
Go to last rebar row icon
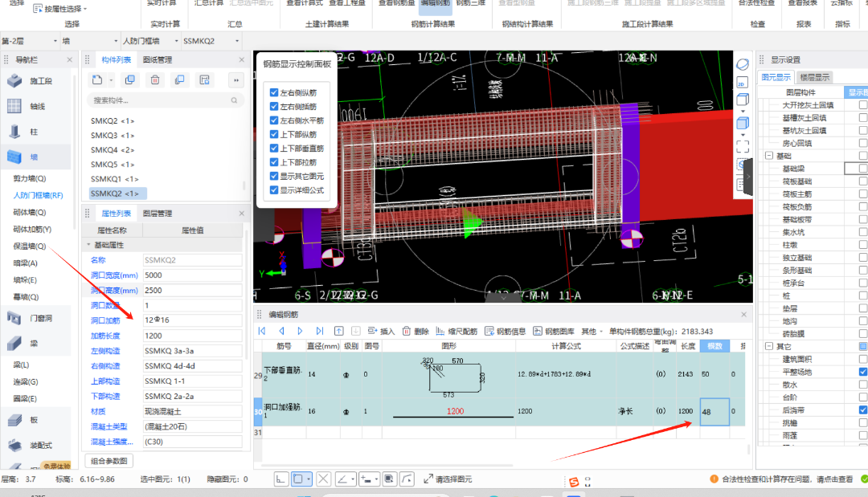(319, 331)
